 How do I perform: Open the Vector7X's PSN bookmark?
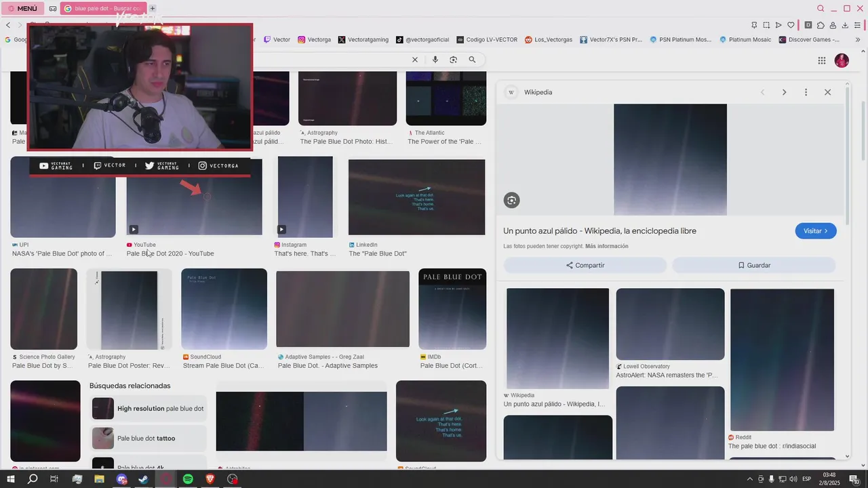(x=611, y=39)
